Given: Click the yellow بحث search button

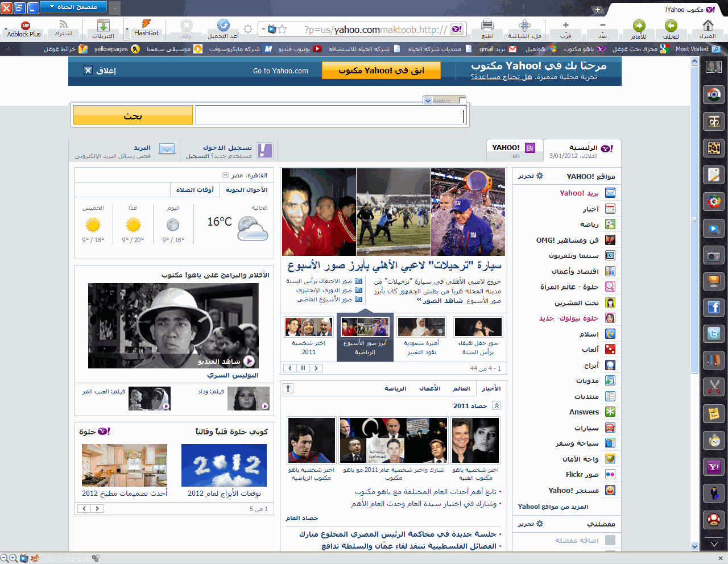Looking at the screenshot, I should click(133, 115).
